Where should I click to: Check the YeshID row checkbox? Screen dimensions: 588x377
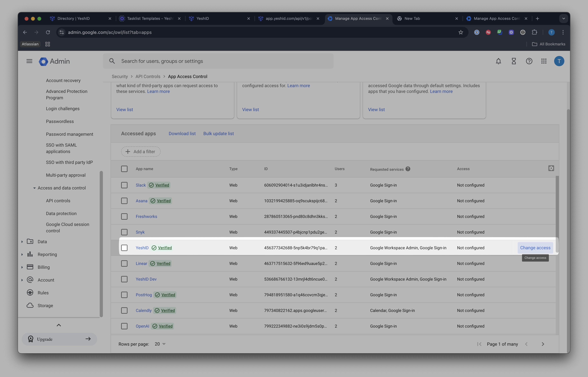tap(124, 248)
